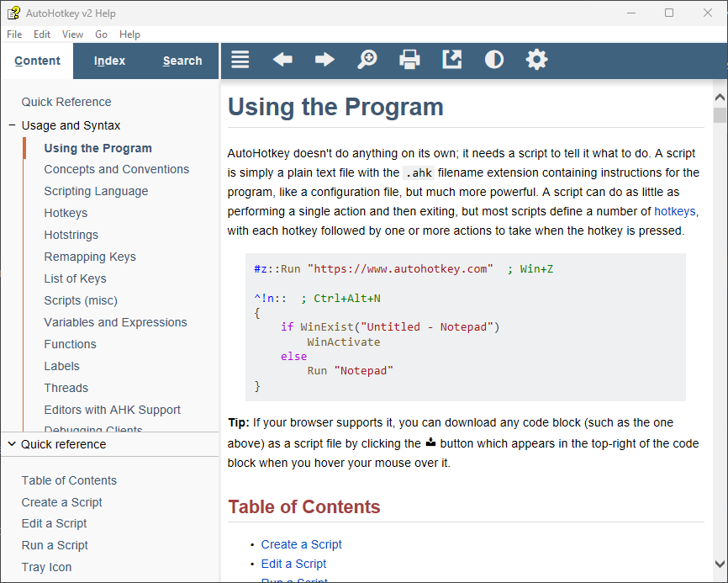Screen dimensions: 728x583
Task: Go forward with right arrow icon
Action: (324, 60)
